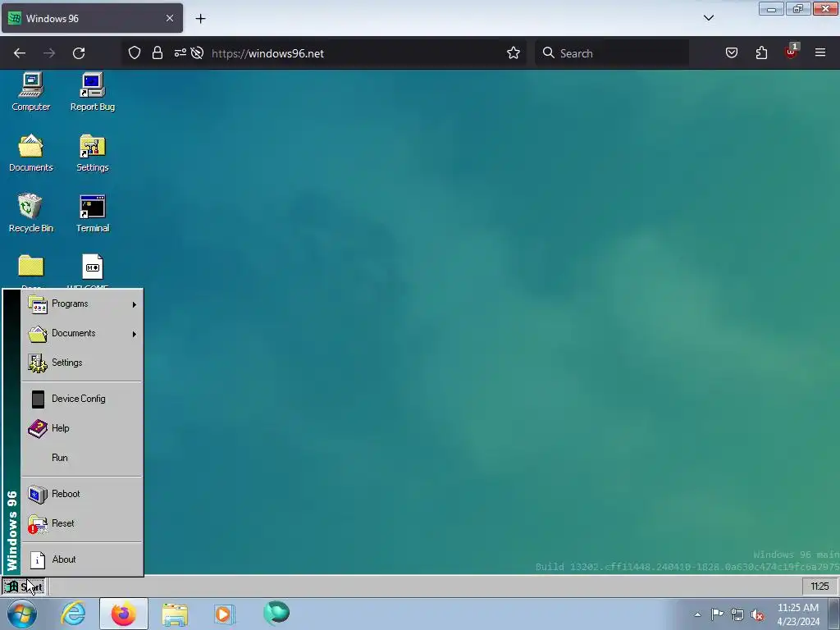Click the green round taskbar icon
Screen dimensions: 840x630
pyautogui.click(x=276, y=613)
